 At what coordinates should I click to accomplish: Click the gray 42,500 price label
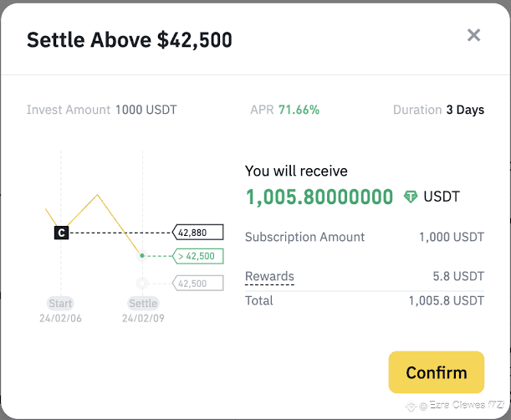(x=198, y=283)
